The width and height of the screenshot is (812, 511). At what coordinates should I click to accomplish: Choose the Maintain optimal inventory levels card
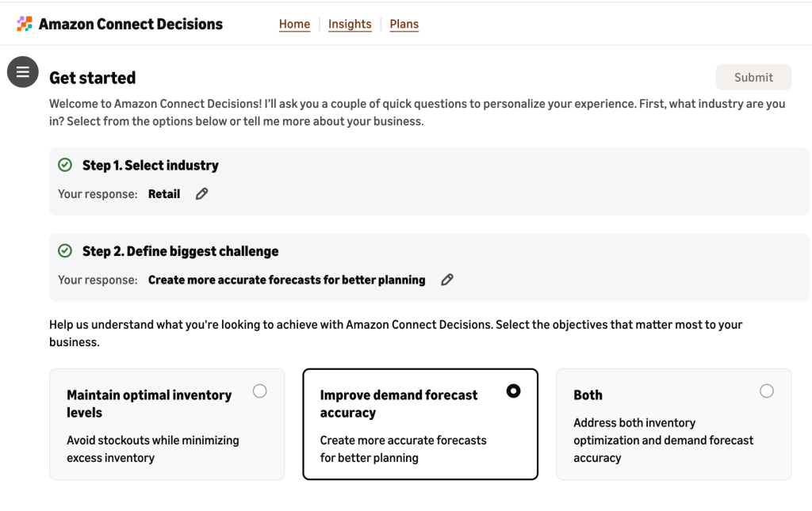[x=167, y=424]
